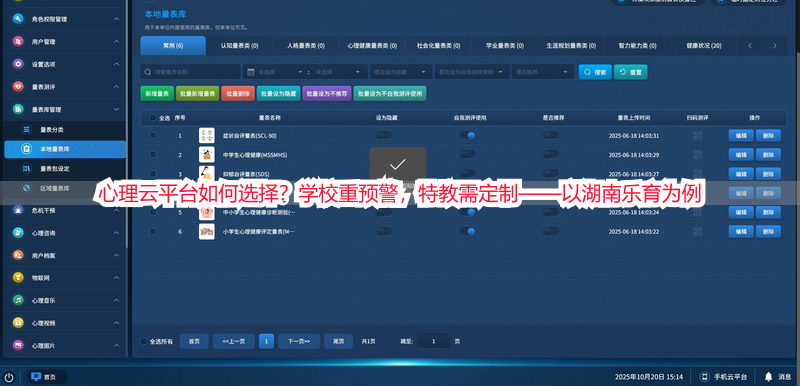Click the 心理音乐 music note icon
The height and width of the screenshot is (386, 800).
click(18, 300)
